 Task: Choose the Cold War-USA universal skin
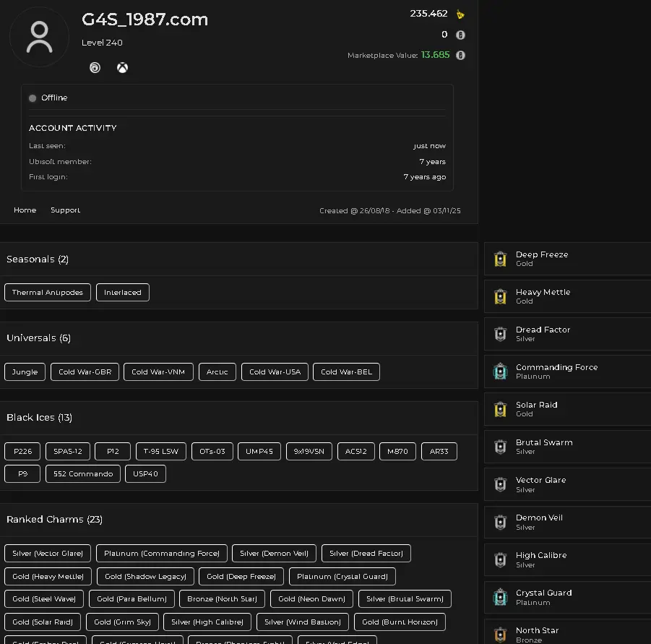(275, 372)
